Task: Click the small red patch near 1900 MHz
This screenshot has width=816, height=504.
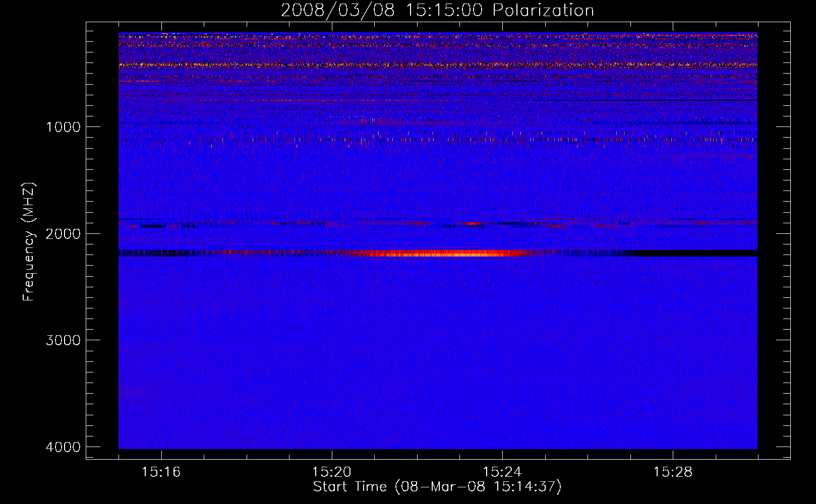Action: 473,223
